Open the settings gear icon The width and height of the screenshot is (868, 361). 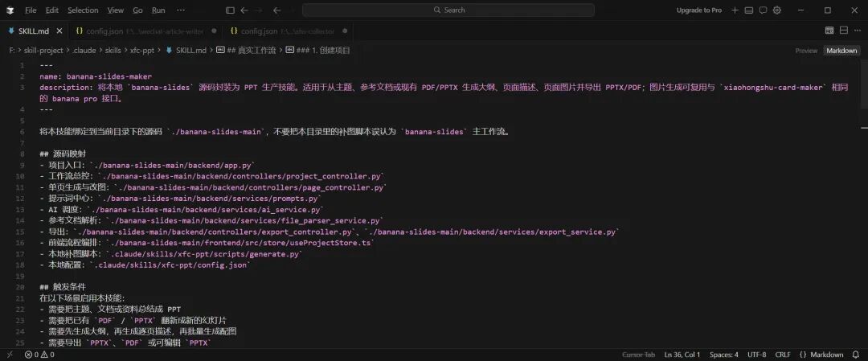[x=777, y=10]
